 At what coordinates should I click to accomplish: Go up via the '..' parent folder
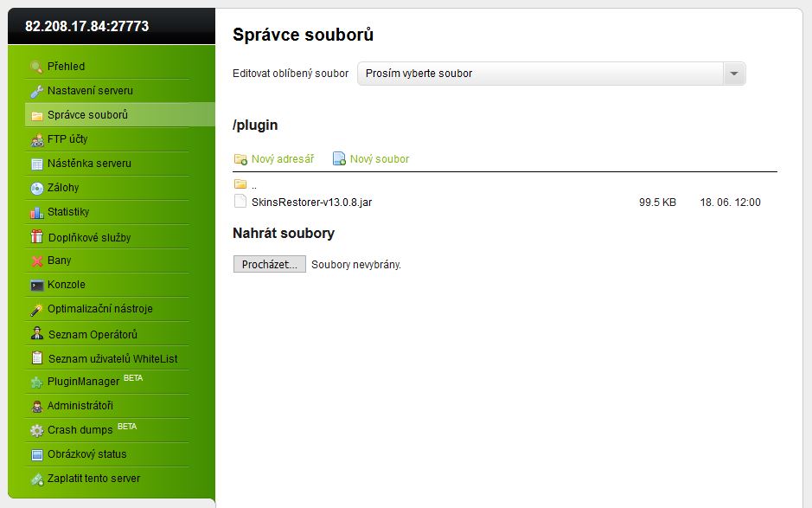(x=253, y=184)
